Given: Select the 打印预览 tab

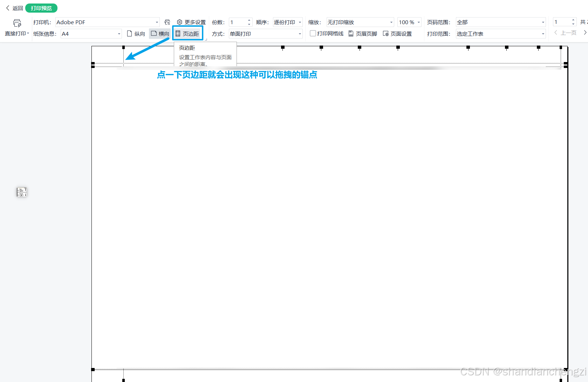Looking at the screenshot, I should [41, 8].
